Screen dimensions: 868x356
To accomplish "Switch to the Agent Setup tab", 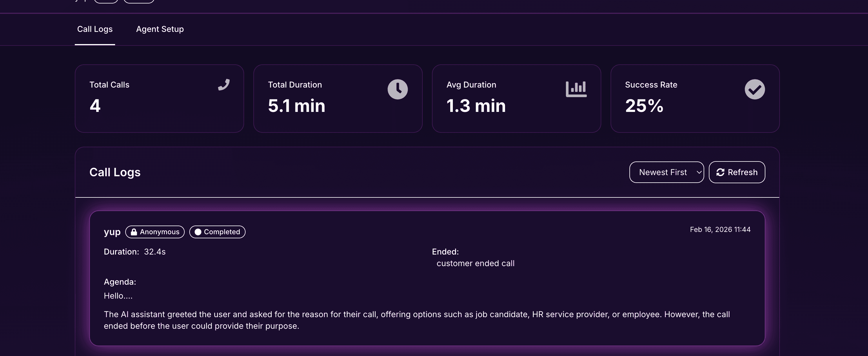I will coord(160,29).
